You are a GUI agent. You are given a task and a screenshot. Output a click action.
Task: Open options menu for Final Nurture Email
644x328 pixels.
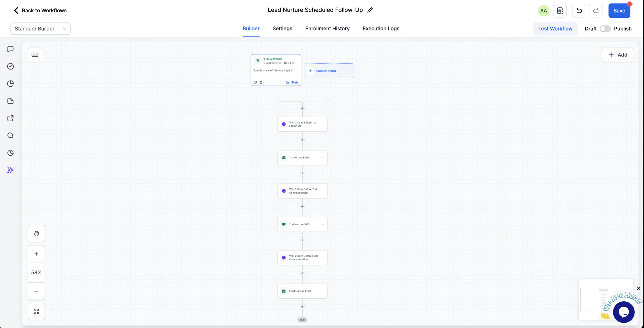coord(322,291)
